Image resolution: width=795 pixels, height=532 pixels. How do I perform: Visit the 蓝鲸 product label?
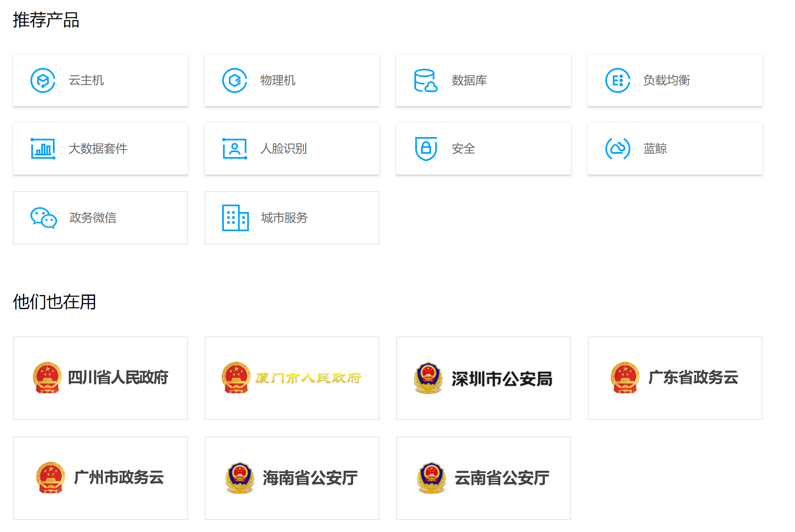click(655, 149)
